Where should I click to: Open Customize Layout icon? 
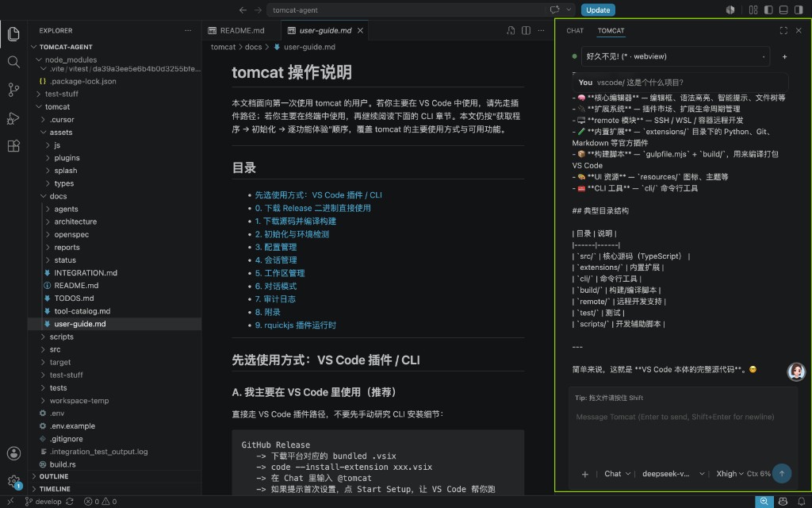(753, 10)
